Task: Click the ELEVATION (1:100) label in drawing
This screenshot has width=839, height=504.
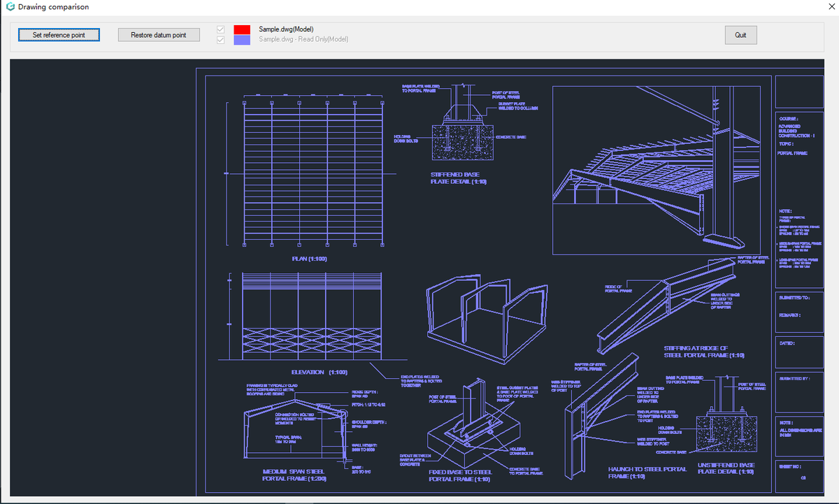Action: pos(319,372)
